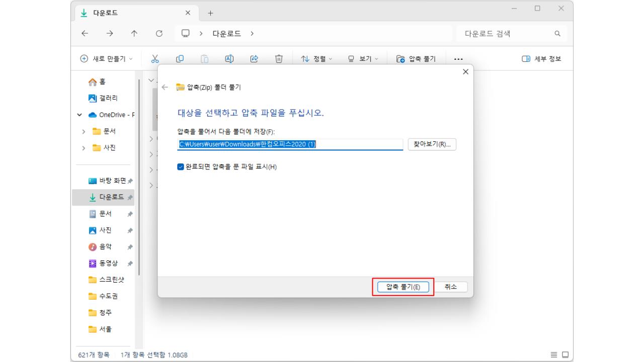The height and width of the screenshot is (362, 644).
Task: Select the Rename icon
Action: (229, 58)
